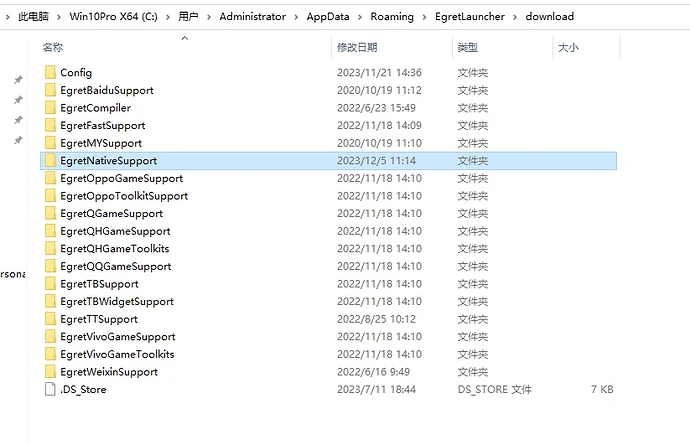
Task: Expand the chevron before 此电脑 breadcrumb
Action: click(x=7, y=17)
